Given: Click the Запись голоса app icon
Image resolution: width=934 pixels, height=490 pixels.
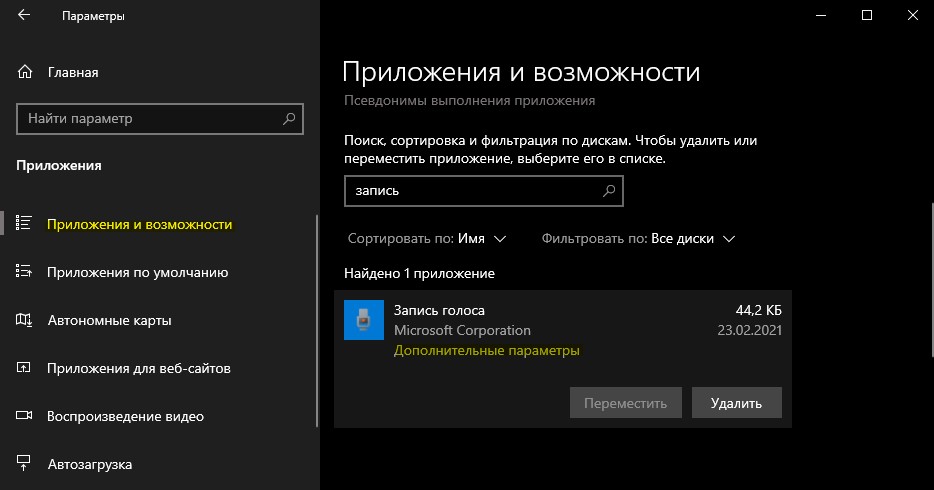Looking at the screenshot, I should pyautogui.click(x=364, y=320).
